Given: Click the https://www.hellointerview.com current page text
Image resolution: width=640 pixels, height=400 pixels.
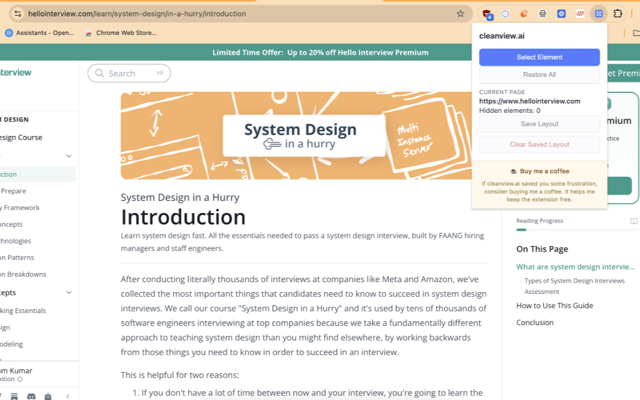Looking at the screenshot, I should [x=529, y=101].
